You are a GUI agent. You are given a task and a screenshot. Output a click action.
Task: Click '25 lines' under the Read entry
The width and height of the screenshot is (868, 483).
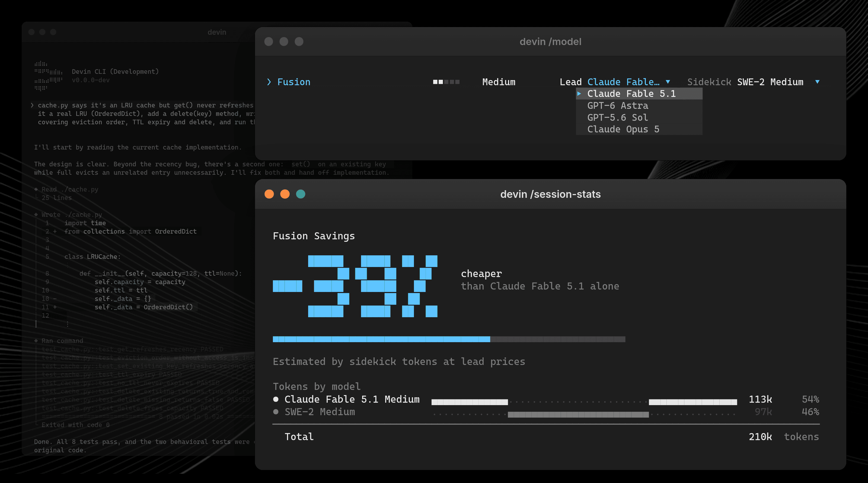pyautogui.click(x=57, y=198)
